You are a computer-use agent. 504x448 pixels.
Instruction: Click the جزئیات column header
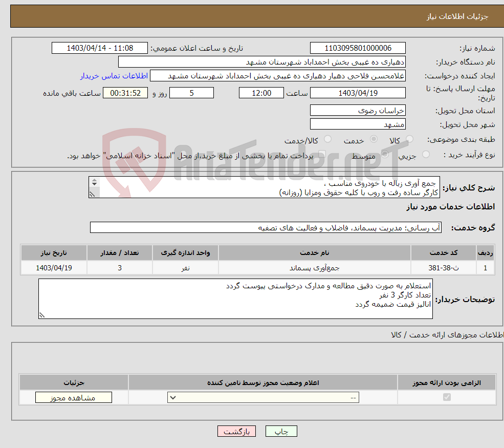point(74,382)
